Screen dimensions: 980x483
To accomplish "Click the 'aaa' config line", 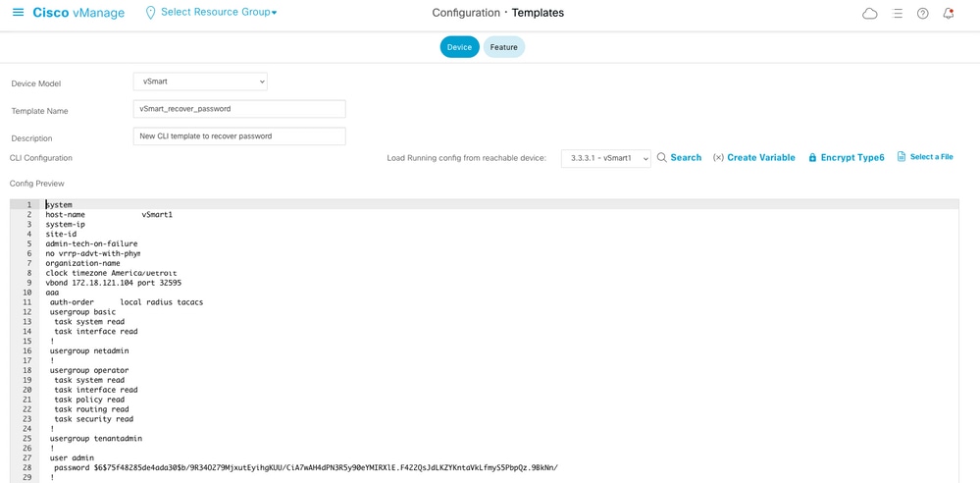I will [52, 293].
